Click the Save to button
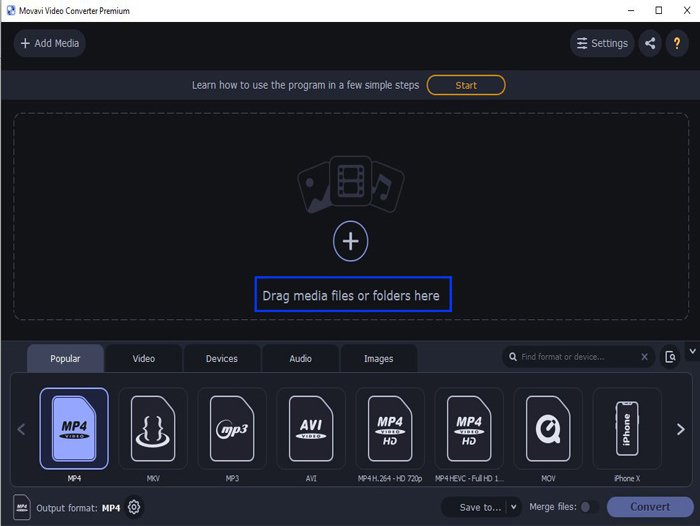The image size is (700, 526). (480, 507)
